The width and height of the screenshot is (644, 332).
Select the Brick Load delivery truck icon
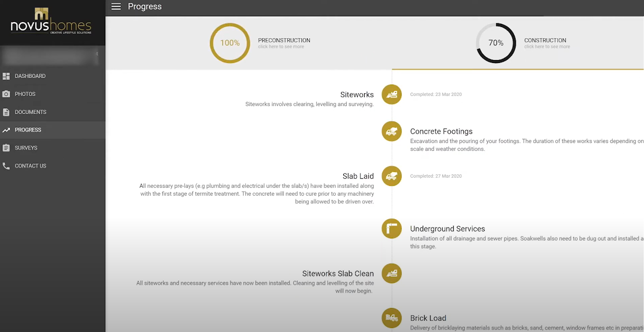click(x=391, y=318)
